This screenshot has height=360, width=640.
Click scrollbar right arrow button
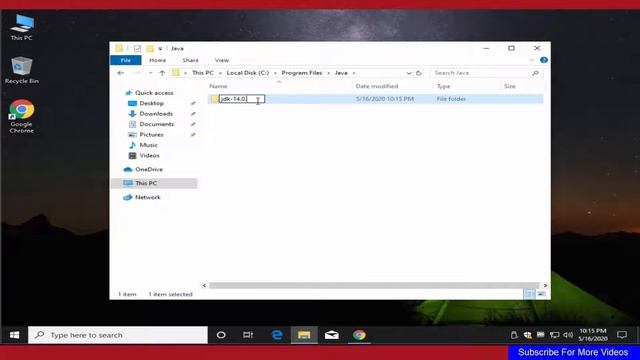pos(545,285)
